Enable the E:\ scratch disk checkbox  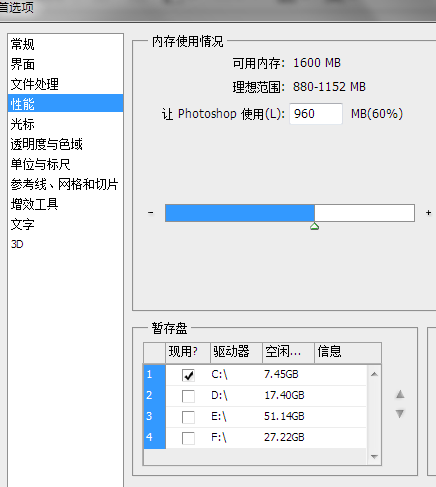coord(188,417)
